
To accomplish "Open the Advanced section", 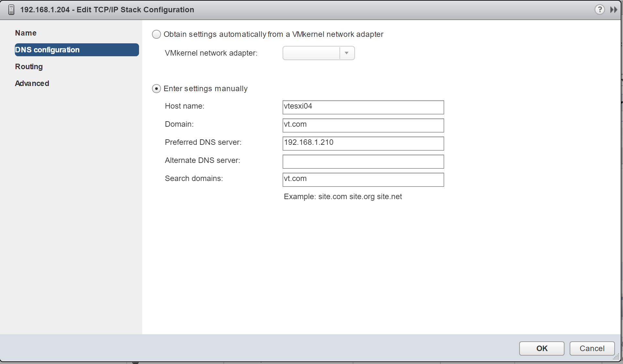I will point(32,83).
